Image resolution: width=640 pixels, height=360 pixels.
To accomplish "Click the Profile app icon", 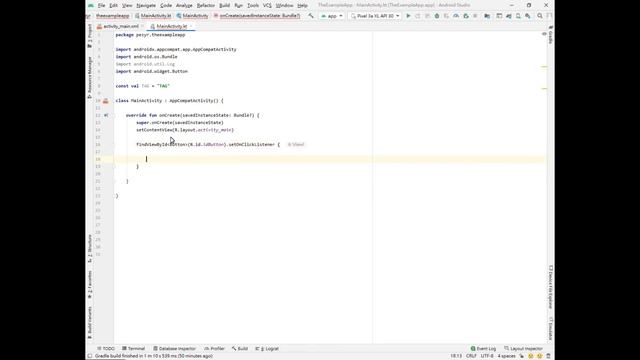I will click(456, 16).
